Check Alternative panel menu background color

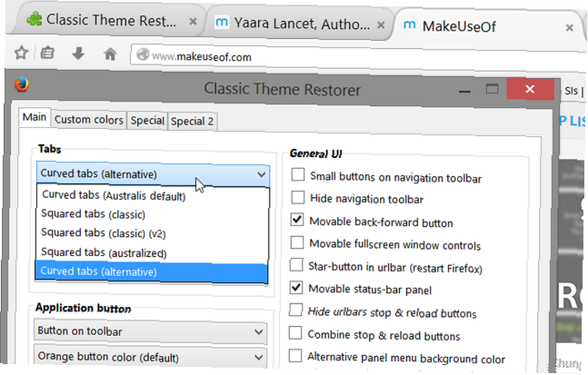(x=296, y=356)
